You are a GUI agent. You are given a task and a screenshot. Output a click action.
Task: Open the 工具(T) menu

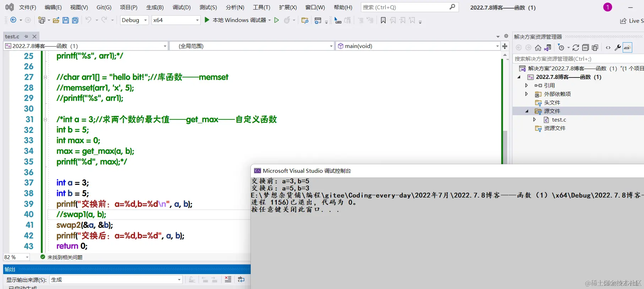click(x=261, y=7)
